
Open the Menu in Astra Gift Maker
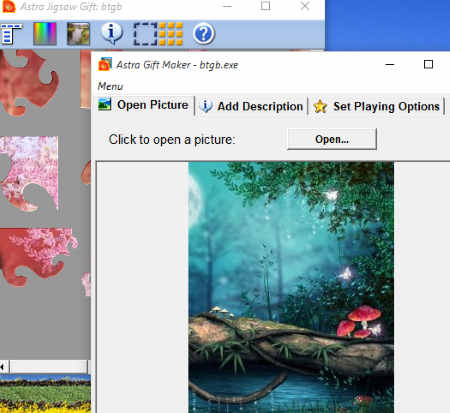(x=110, y=86)
